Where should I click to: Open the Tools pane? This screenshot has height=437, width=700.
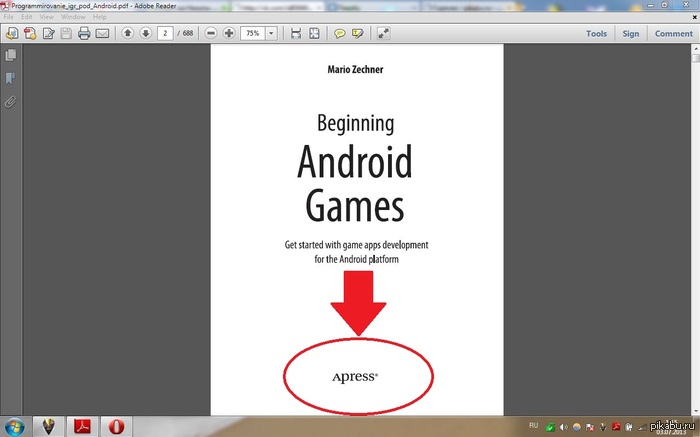596,33
